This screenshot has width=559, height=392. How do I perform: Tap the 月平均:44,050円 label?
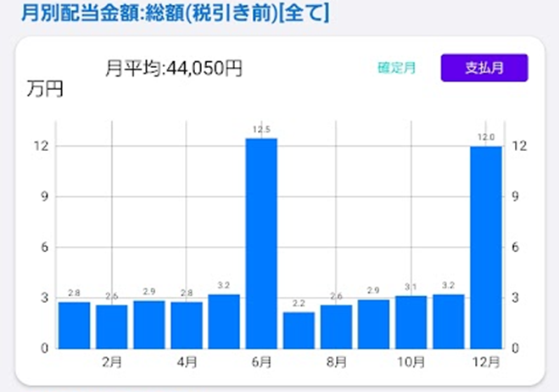click(x=173, y=69)
